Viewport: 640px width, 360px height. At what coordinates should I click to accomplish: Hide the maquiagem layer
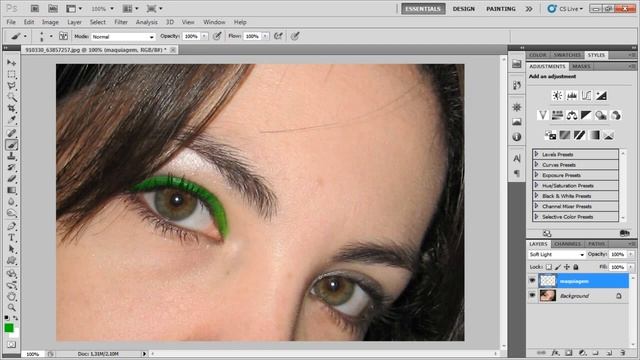click(x=532, y=281)
